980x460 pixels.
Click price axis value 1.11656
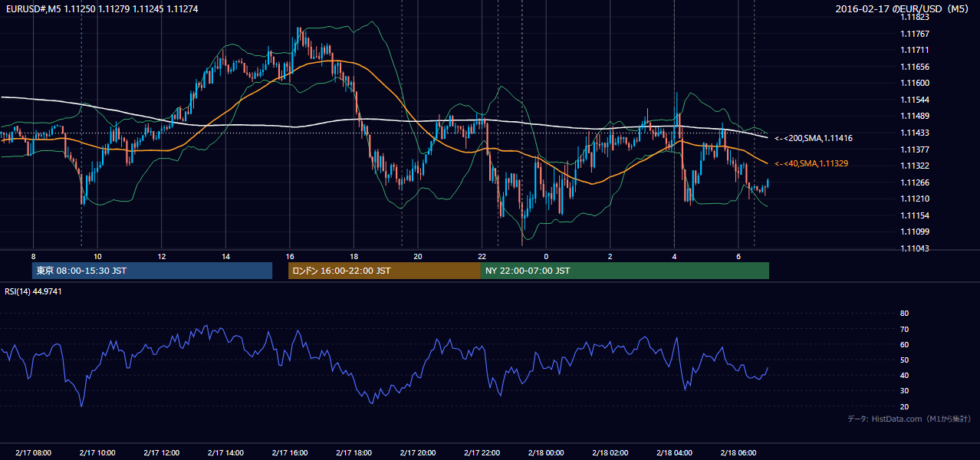915,67
